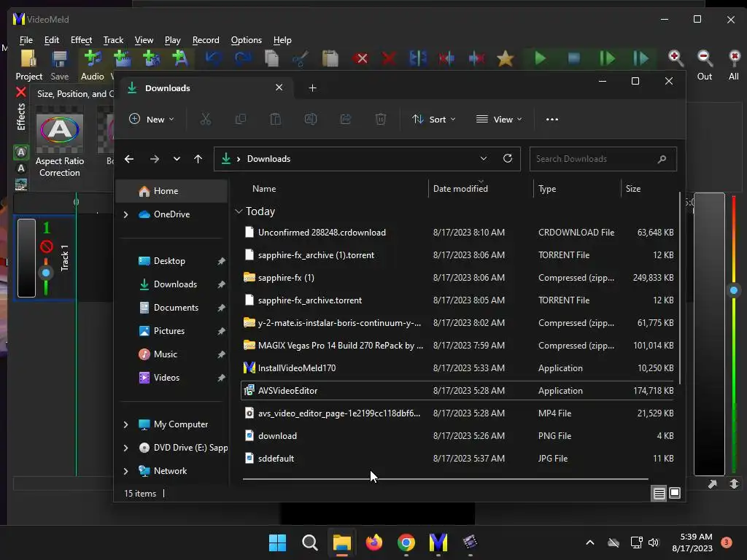
Task: Click the split-clip icon in VideoMeld toolbar
Action: 418,58
